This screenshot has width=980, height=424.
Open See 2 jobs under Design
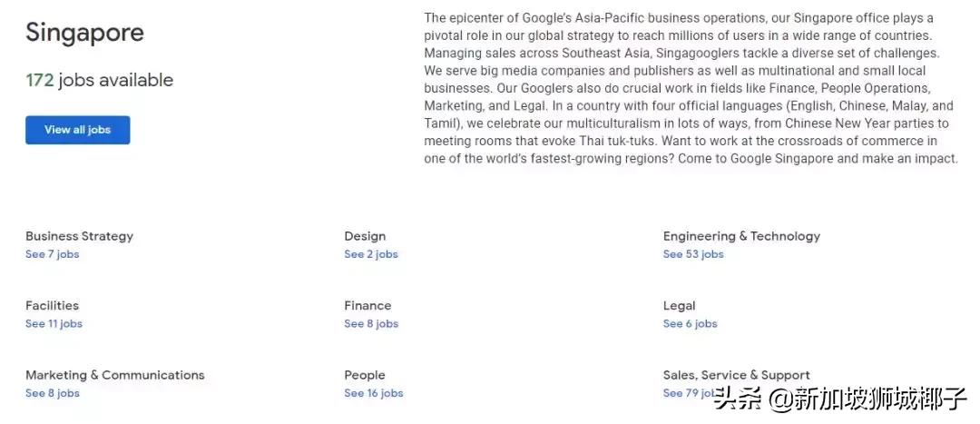pos(371,254)
